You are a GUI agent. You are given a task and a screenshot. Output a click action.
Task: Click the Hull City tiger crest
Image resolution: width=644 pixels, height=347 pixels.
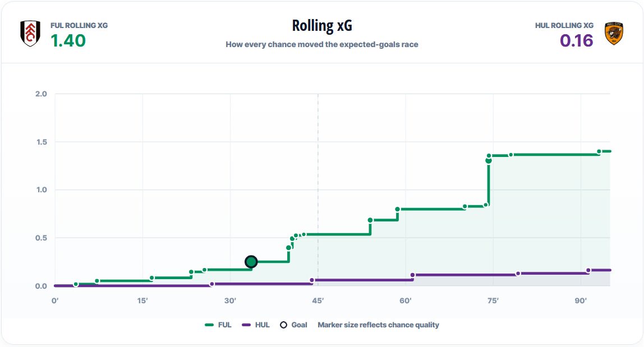[x=614, y=34]
